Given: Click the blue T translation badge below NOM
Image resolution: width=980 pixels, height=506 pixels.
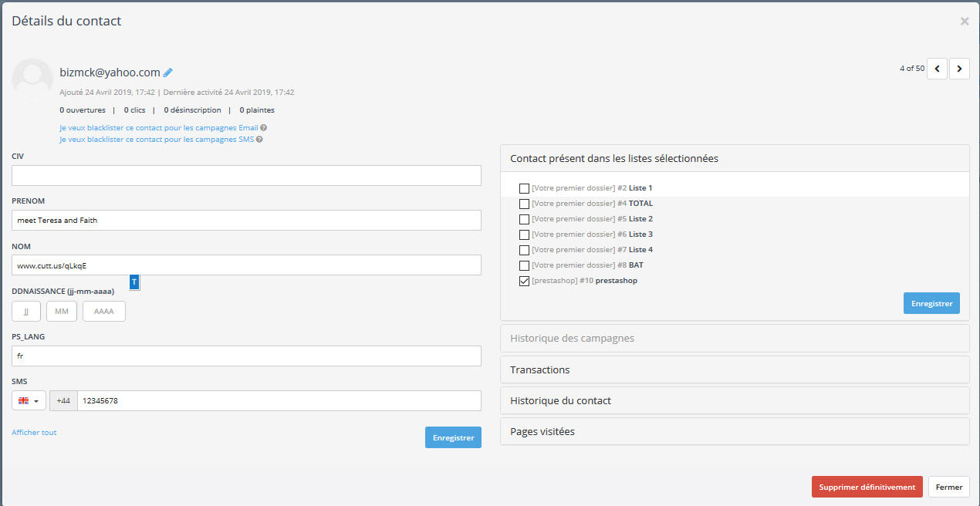Looking at the screenshot, I should (x=134, y=282).
